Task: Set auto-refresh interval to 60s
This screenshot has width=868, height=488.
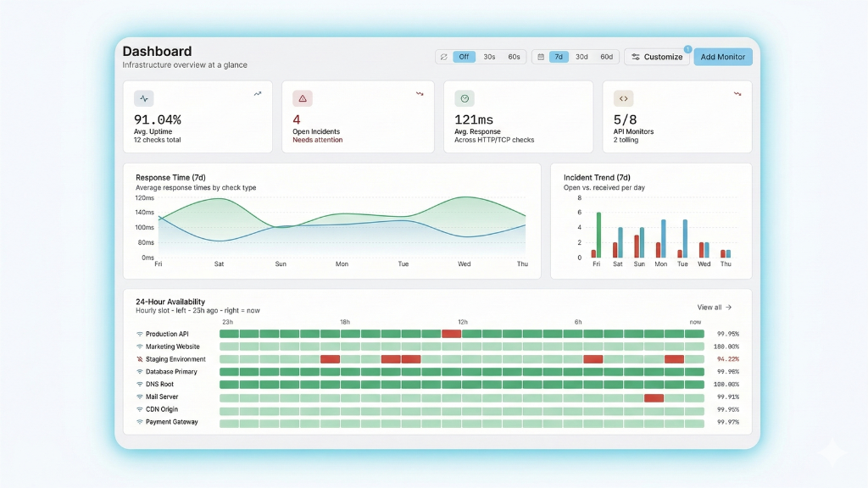Action: [x=514, y=57]
